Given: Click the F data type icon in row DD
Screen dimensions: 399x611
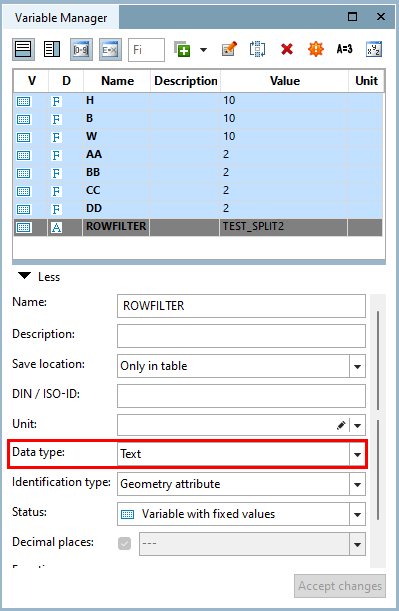Looking at the screenshot, I should point(56,209).
